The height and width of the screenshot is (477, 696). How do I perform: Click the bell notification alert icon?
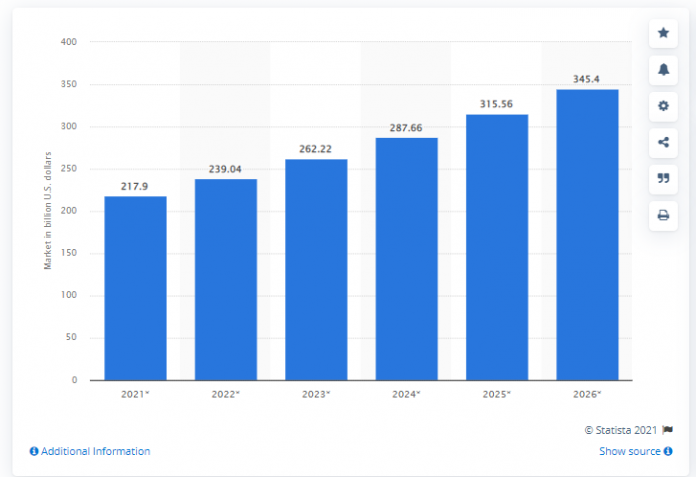point(662,69)
